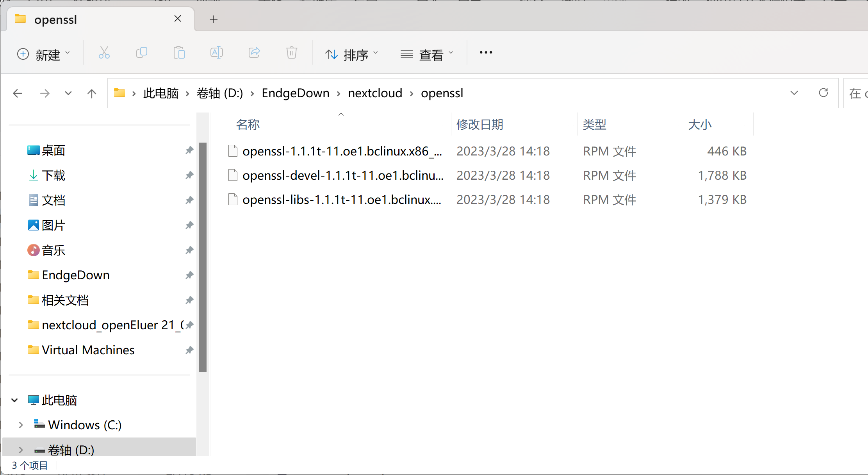Go up one directory level

click(x=92, y=93)
